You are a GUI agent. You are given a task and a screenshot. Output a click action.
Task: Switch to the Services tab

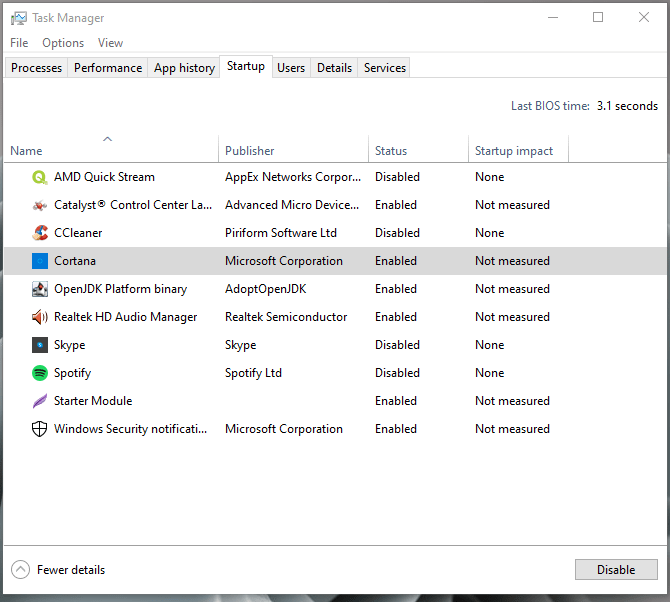[x=385, y=68]
